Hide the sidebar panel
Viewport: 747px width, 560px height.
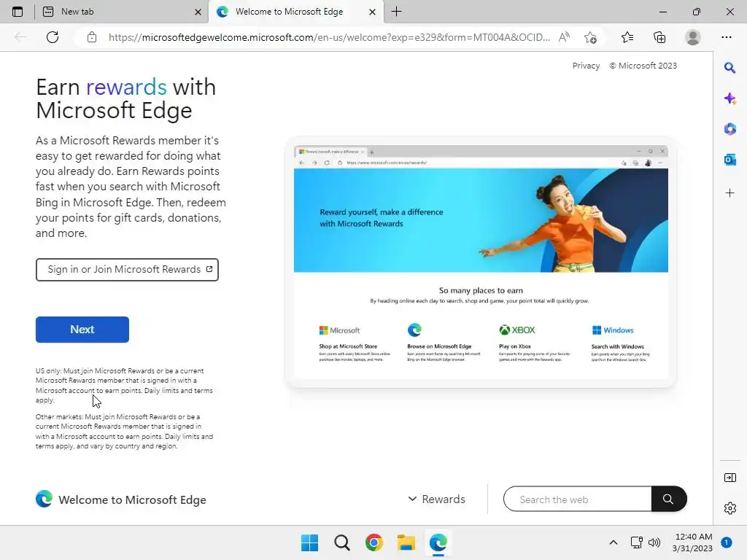[x=729, y=478]
